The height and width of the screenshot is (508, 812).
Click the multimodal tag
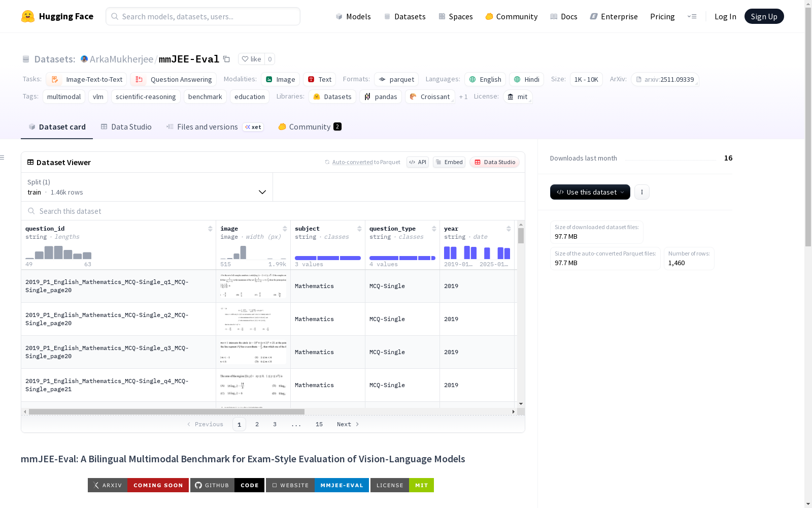(x=64, y=97)
